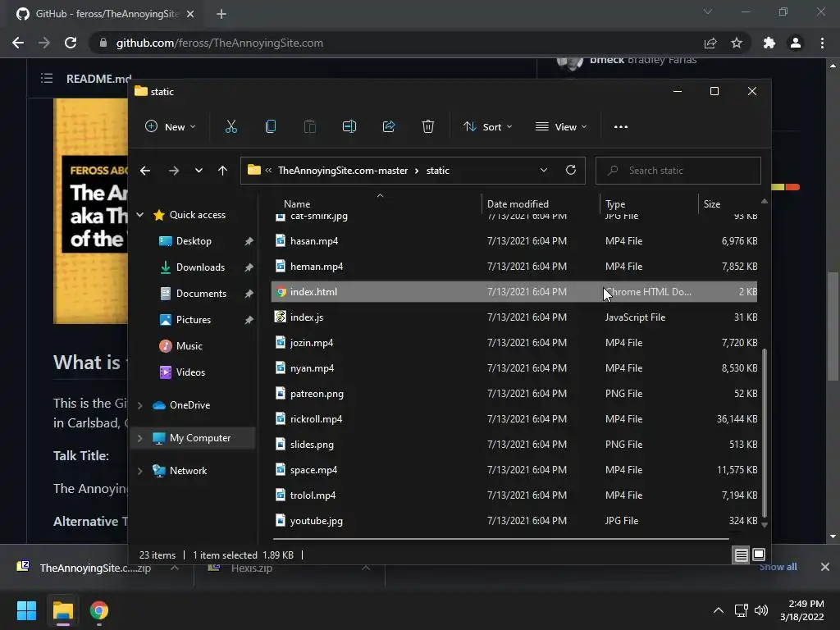Screen dimensions: 840x630
Task: Open the README table of contents icon
Action: click(x=47, y=78)
